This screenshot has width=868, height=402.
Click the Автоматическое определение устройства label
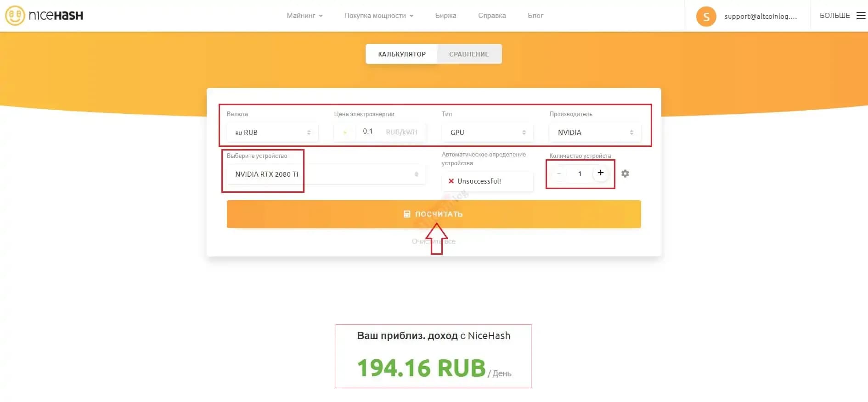coord(484,159)
